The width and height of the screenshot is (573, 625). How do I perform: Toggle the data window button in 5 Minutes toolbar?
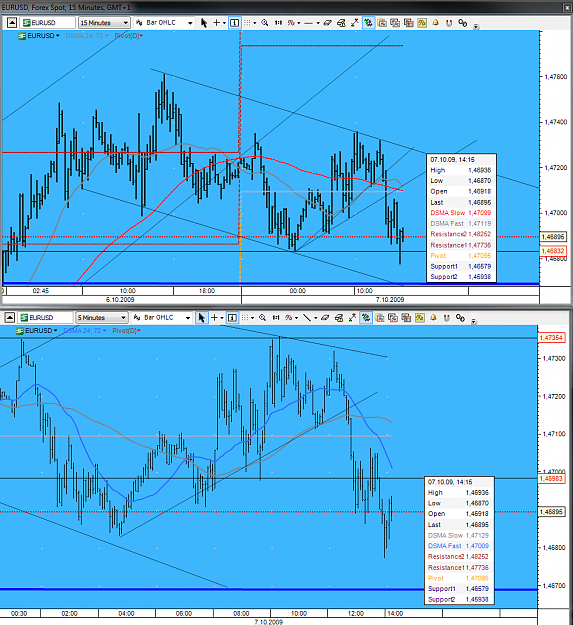[x=232, y=318]
